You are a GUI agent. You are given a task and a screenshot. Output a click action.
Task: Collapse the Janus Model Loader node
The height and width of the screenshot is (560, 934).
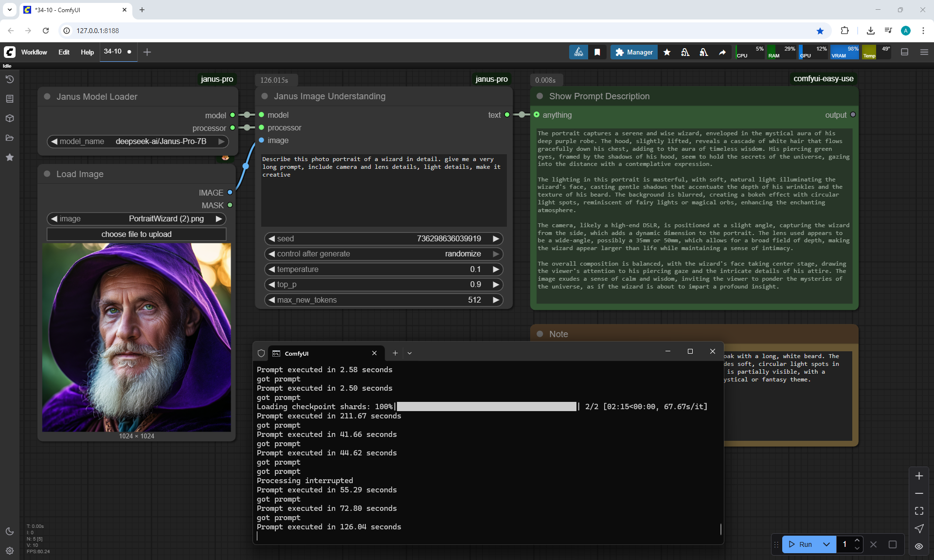click(x=47, y=96)
